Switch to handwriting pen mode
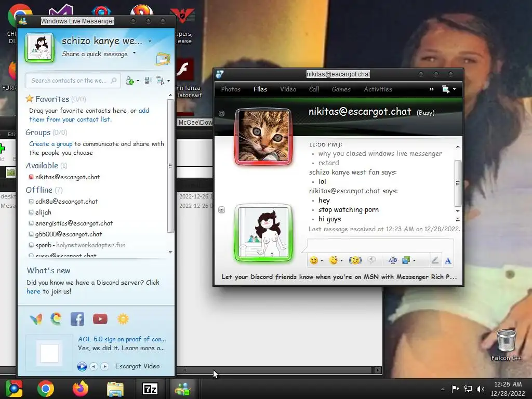Image resolution: width=532 pixels, height=399 pixels. coord(435,260)
